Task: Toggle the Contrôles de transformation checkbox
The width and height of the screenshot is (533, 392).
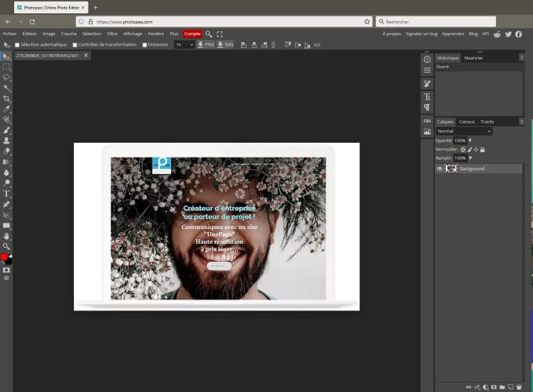Action: tap(75, 45)
